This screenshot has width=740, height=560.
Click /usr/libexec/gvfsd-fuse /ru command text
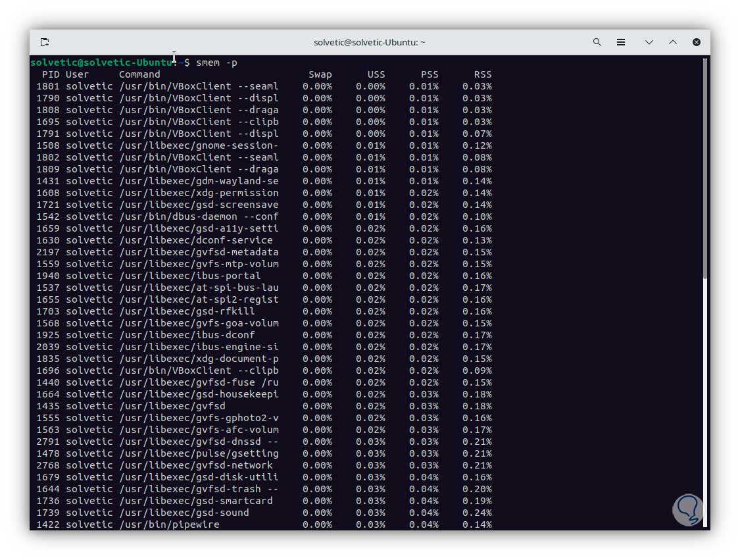point(199,382)
